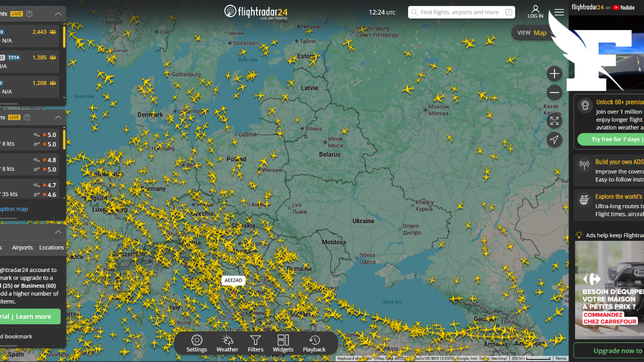Image resolution: width=644 pixels, height=362 pixels.
Task: Open flight entry with 1,208 trackers
Action: 30,87
